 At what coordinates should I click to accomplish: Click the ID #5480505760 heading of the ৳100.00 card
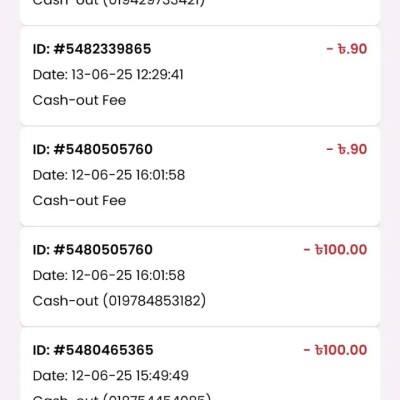(93, 250)
